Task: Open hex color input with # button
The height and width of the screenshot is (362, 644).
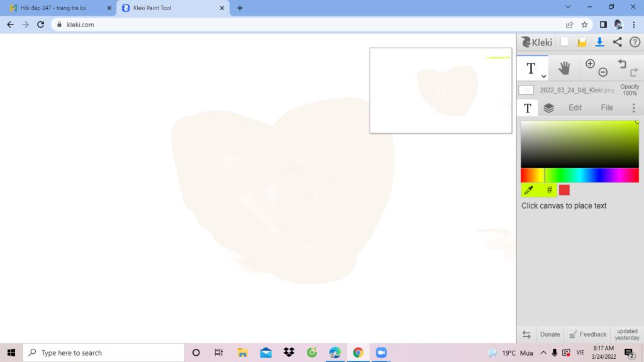Action: point(549,190)
